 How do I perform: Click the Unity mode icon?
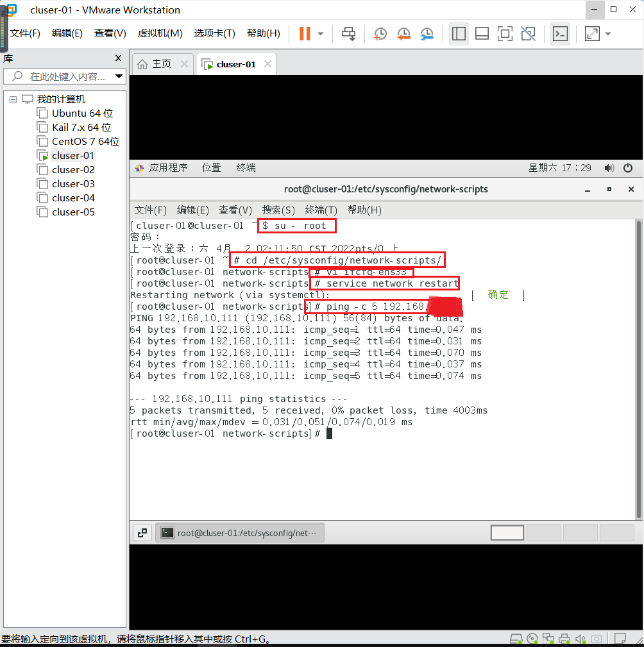click(528, 34)
